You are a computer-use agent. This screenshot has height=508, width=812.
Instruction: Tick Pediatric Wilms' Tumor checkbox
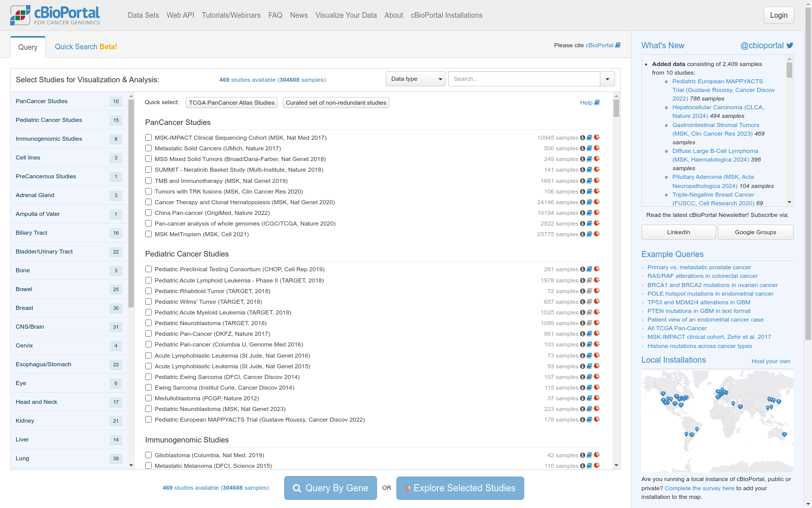point(148,301)
